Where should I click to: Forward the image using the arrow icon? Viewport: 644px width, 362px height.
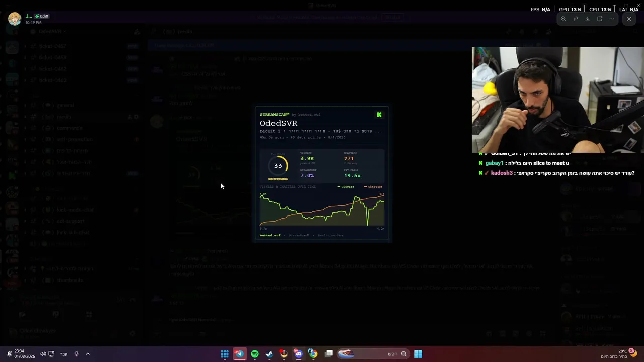click(575, 19)
